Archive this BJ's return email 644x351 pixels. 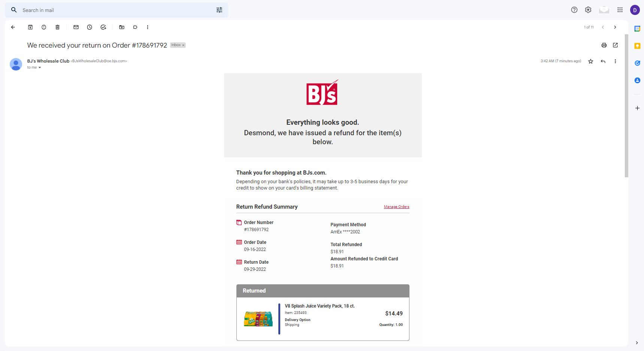(30, 27)
